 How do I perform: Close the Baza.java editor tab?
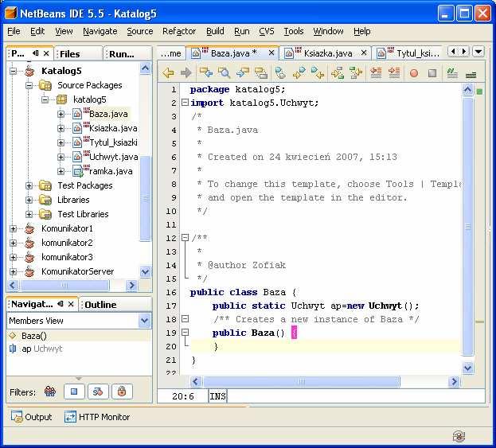click(271, 53)
